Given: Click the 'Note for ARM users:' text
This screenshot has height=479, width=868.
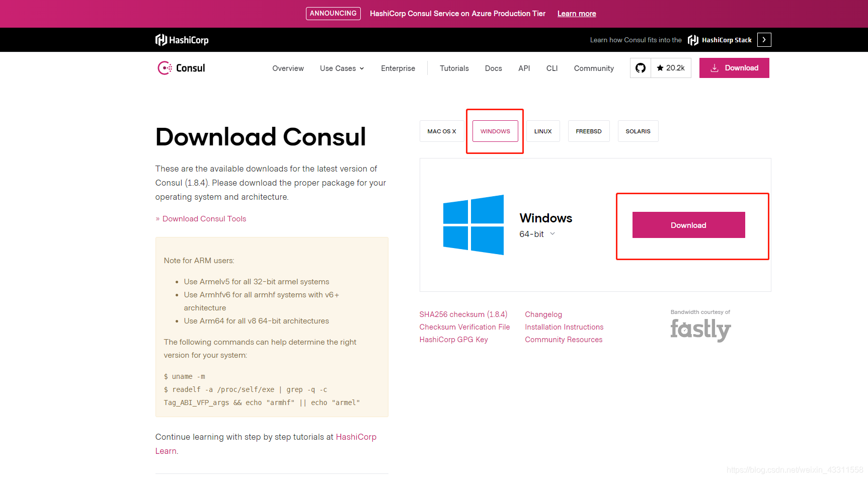Looking at the screenshot, I should [x=199, y=261].
